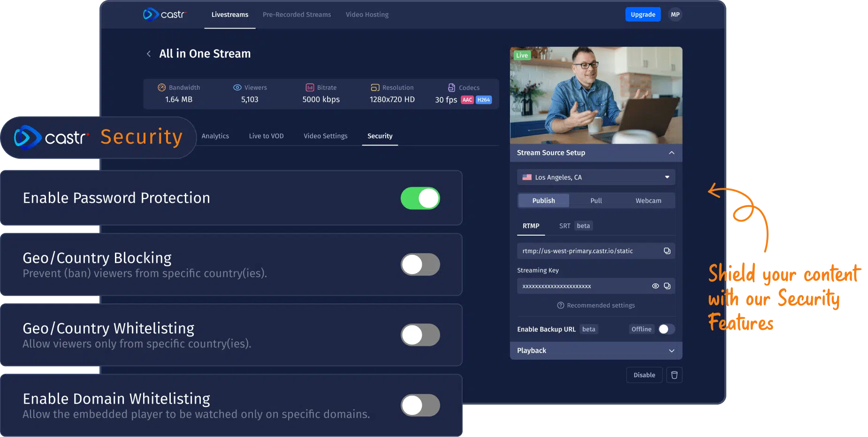Select the Analytics tab
Image resolution: width=868 pixels, height=437 pixels.
click(215, 136)
